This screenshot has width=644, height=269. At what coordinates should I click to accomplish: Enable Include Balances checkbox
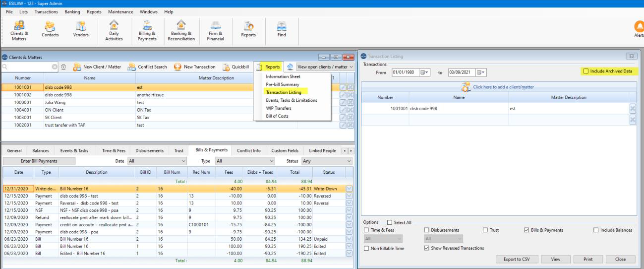tap(596, 230)
